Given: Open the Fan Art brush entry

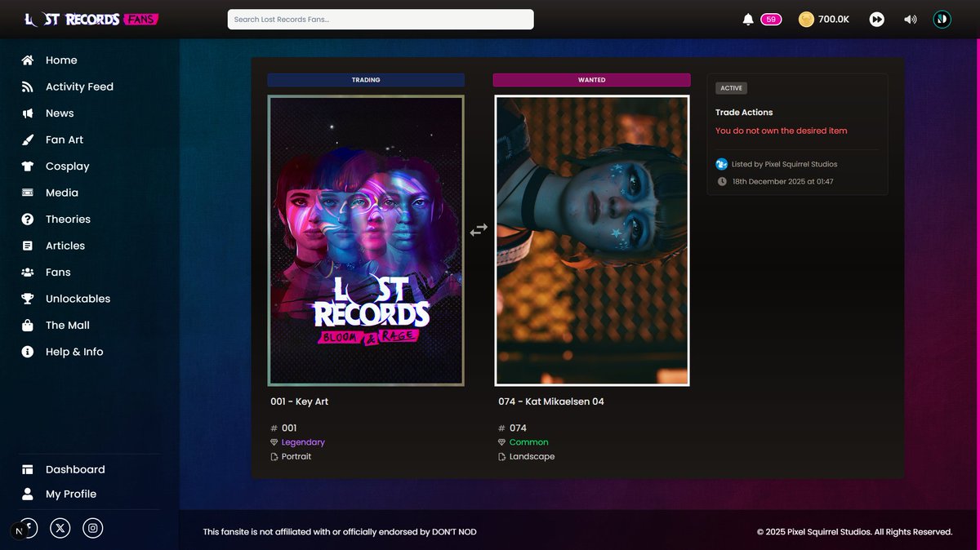Looking at the screenshot, I should (x=53, y=140).
